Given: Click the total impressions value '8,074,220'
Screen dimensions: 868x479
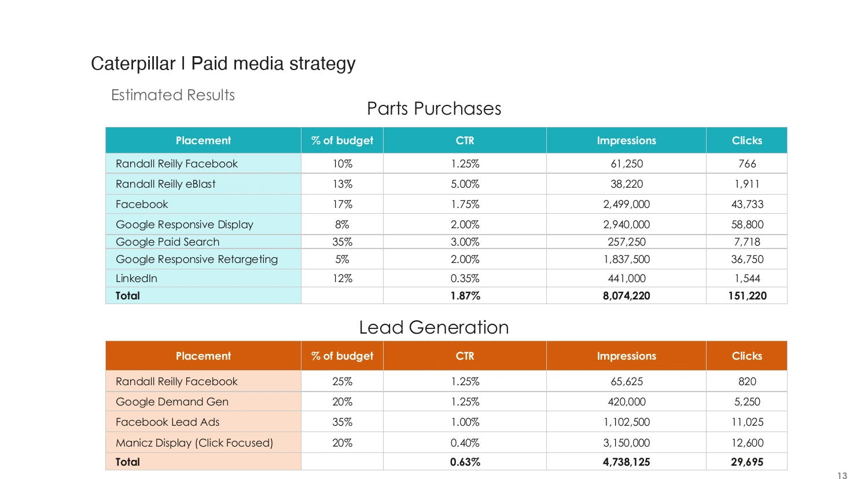Looking at the screenshot, I should (x=626, y=296).
